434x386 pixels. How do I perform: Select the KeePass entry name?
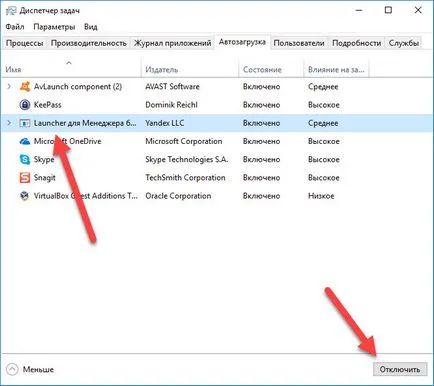pyautogui.click(x=48, y=105)
